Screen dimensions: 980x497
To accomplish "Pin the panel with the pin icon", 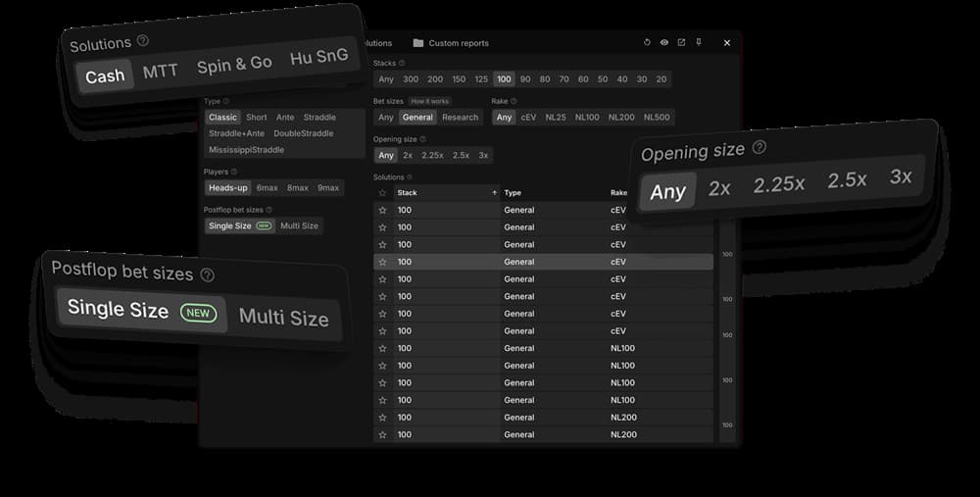I will coord(699,42).
